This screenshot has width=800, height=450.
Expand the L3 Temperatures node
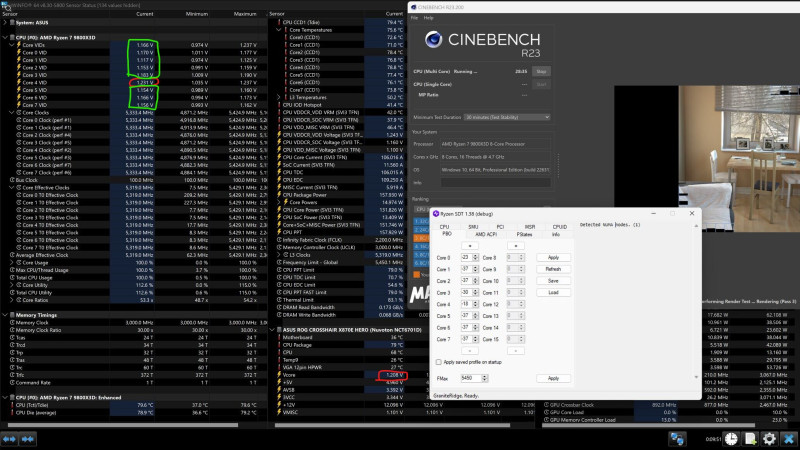point(279,97)
